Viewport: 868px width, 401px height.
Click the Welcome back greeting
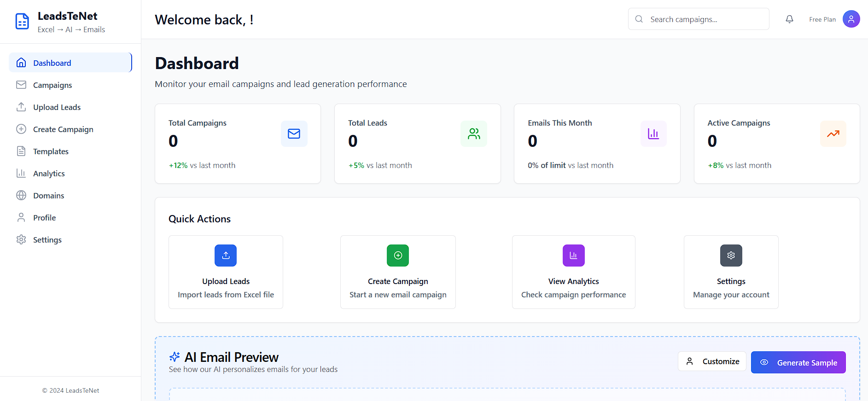tap(204, 20)
